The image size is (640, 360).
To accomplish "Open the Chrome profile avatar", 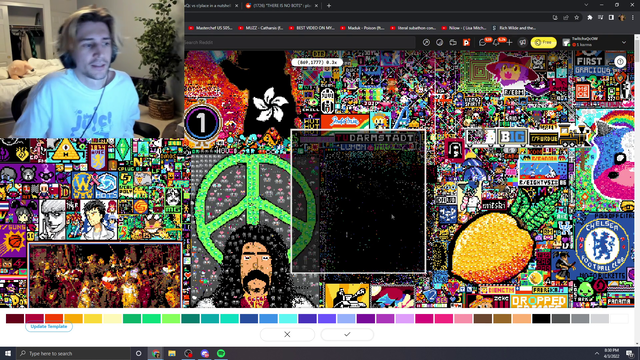I will tap(622, 18).
